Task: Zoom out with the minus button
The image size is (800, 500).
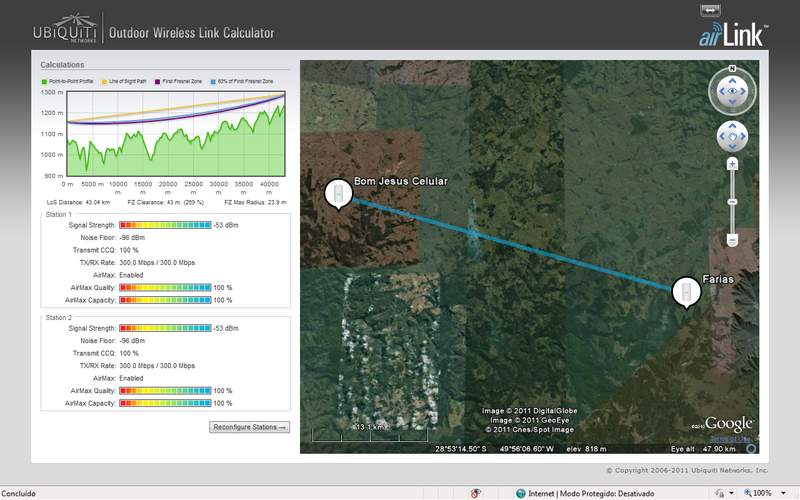Action: pos(732,240)
